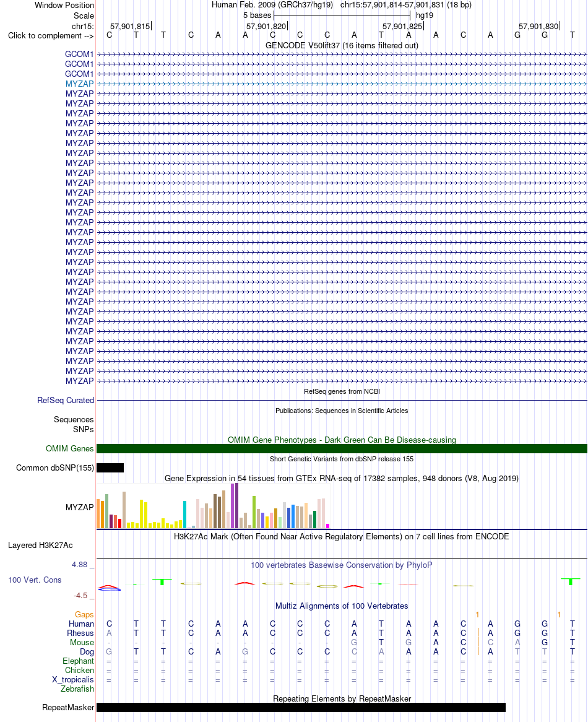
Task: Click the 'Common dbSNP(155)' track label
Action: point(54,468)
